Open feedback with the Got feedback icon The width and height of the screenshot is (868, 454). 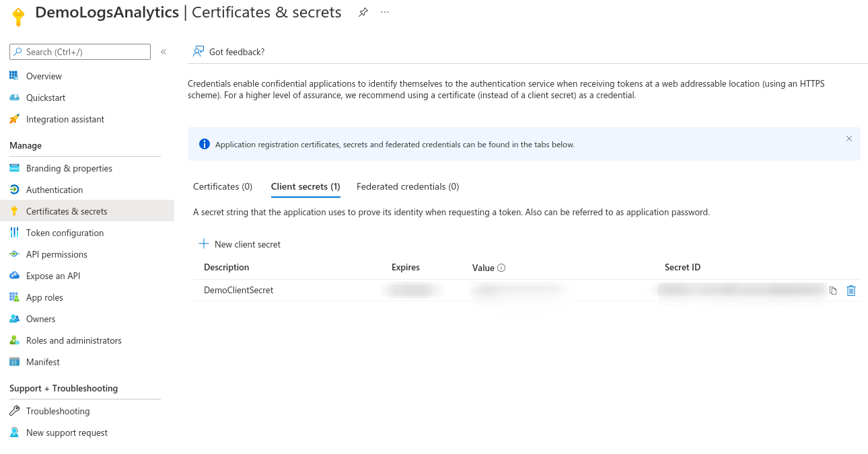[x=198, y=51]
